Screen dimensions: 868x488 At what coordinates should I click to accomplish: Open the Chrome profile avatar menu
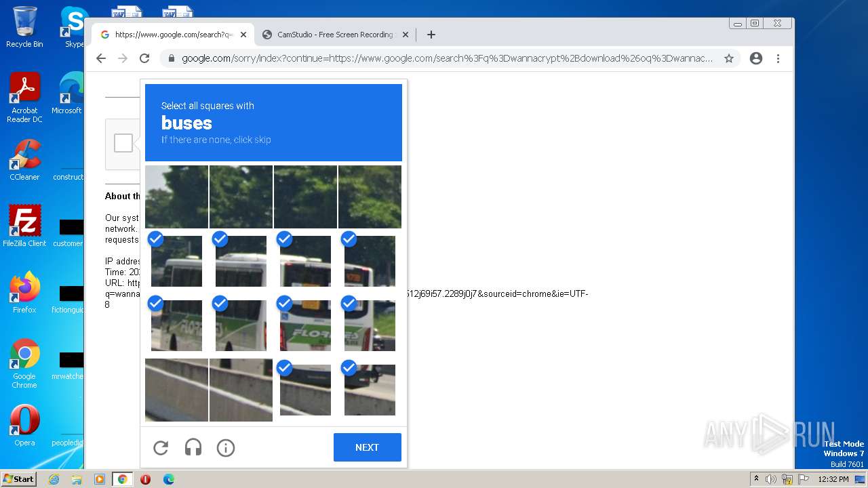pyautogui.click(x=756, y=58)
